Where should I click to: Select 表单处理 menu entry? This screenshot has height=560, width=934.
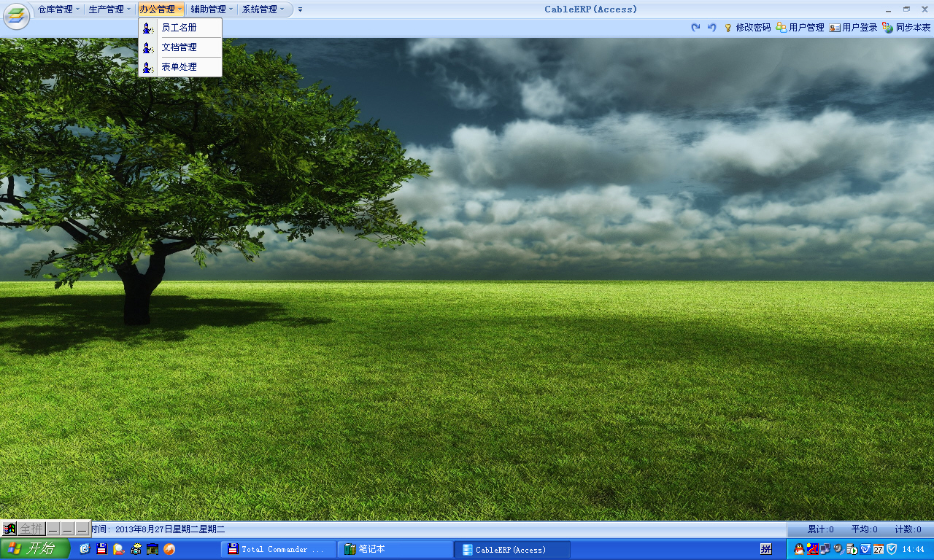[x=180, y=67]
